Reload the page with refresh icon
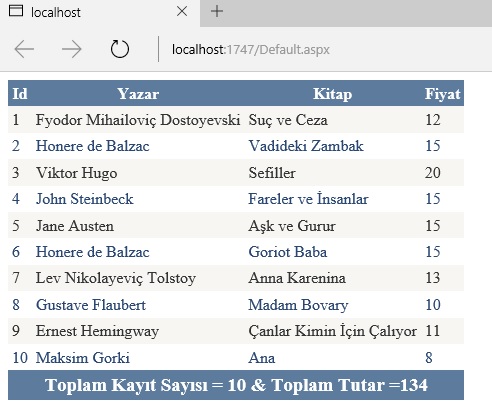492x417 pixels. tap(120, 49)
